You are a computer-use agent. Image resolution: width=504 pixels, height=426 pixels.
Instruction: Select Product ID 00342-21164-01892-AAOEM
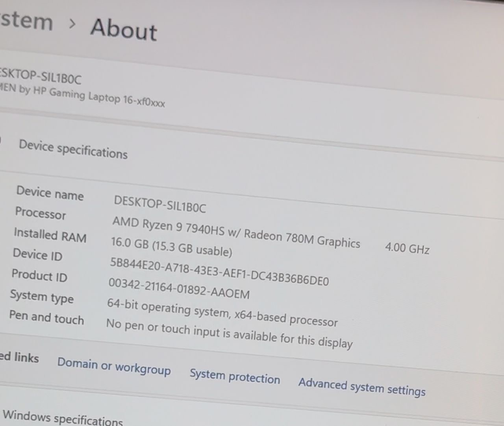click(x=179, y=288)
